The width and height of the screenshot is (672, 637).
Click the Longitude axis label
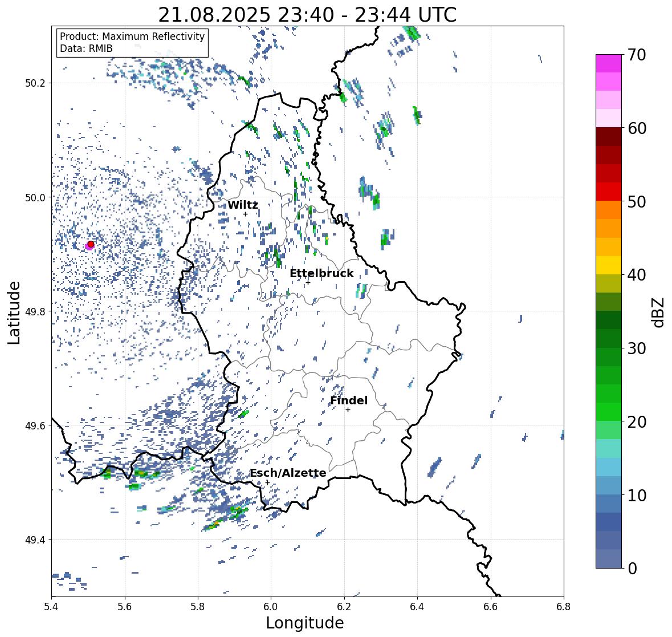[x=305, y=623]
